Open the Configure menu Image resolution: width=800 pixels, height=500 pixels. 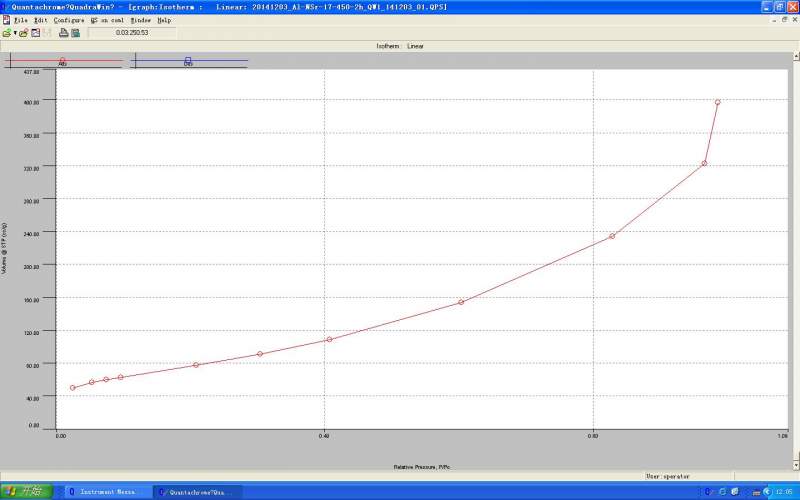tap(69, 20)
